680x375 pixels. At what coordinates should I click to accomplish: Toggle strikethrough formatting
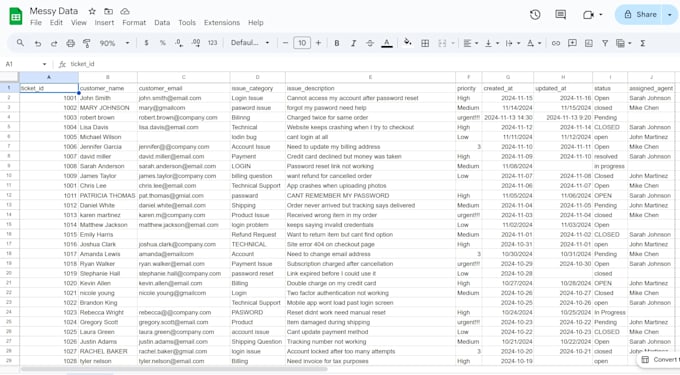click(x=370, y=43)
